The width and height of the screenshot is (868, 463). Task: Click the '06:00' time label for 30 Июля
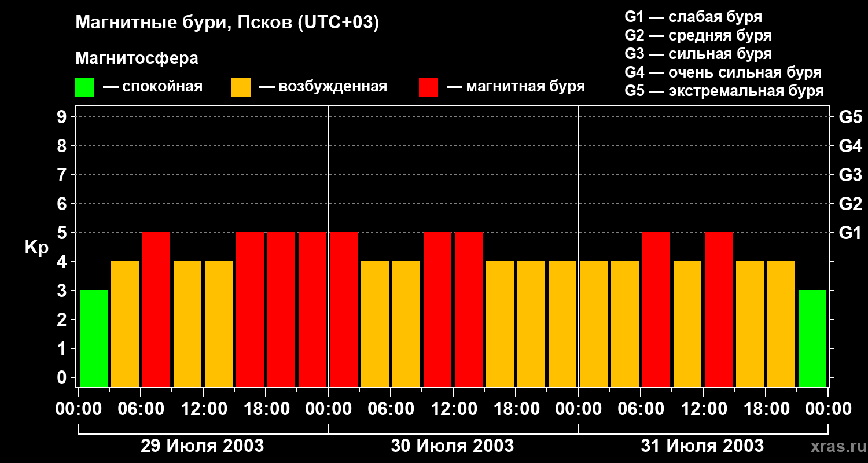tap(391, 409)
